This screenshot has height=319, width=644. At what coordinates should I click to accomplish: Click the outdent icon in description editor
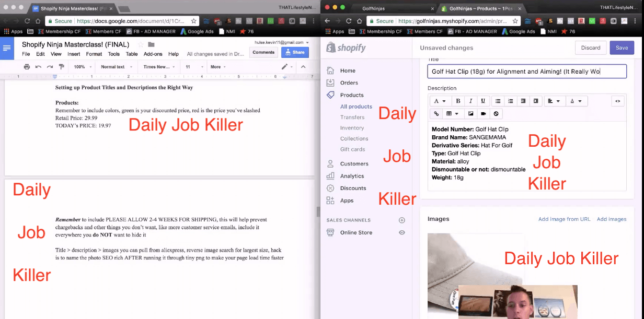tap(523, 101)
